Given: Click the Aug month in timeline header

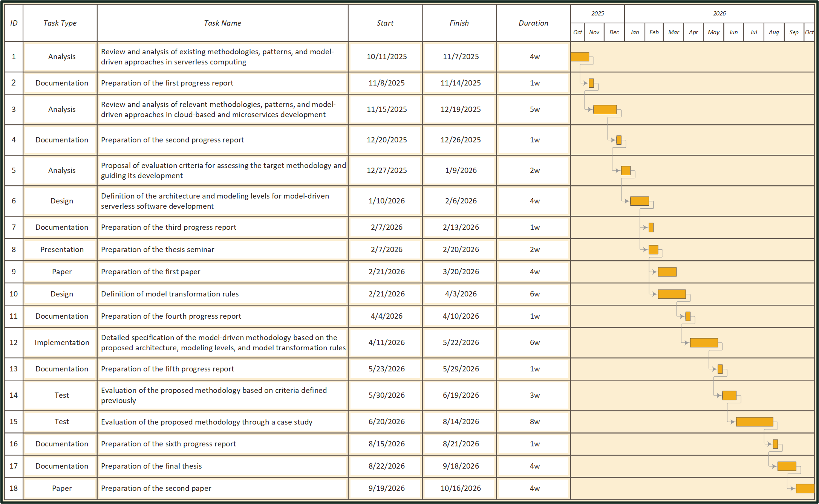Looking at the screenshot, I should 774,32.
